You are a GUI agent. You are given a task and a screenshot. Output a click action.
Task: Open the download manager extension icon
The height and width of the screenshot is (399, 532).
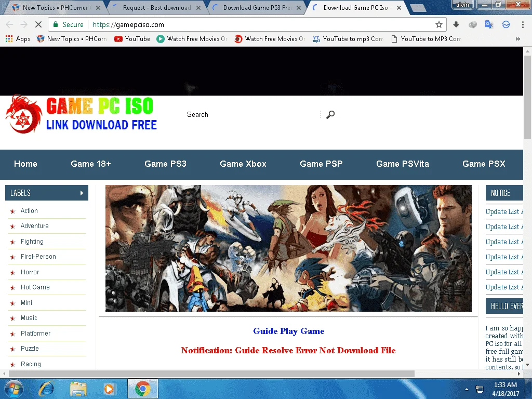coord(456,24)
